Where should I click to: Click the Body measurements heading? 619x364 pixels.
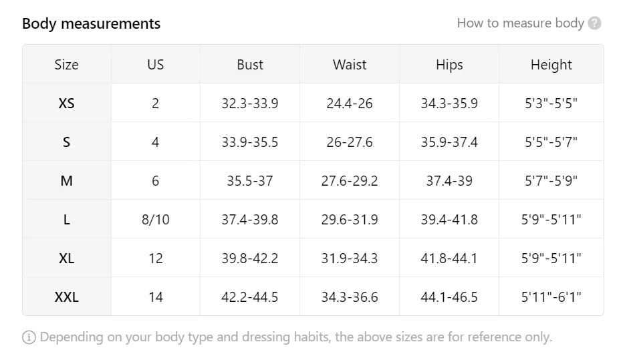click(92, 24)
